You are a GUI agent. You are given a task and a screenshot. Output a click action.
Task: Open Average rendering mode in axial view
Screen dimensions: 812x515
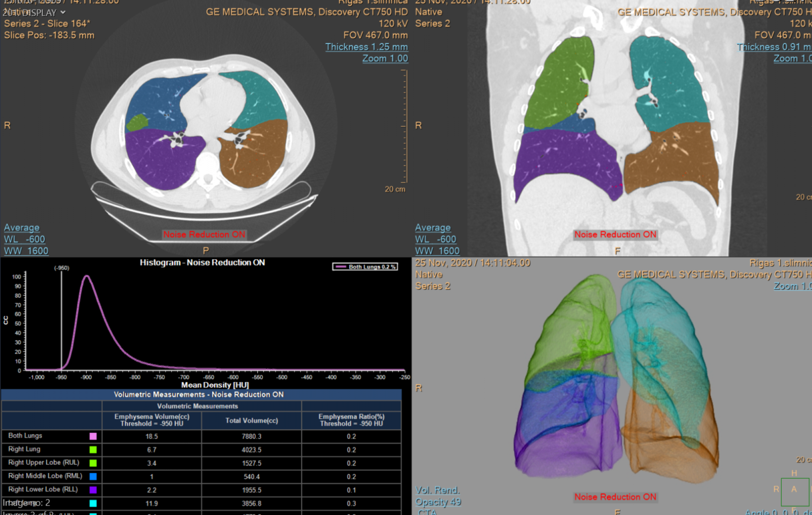[22, 228]
